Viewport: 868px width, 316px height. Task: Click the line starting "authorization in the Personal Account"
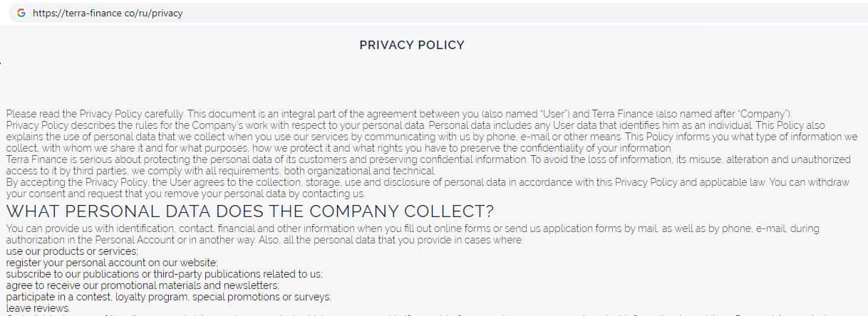click(264, 240)
